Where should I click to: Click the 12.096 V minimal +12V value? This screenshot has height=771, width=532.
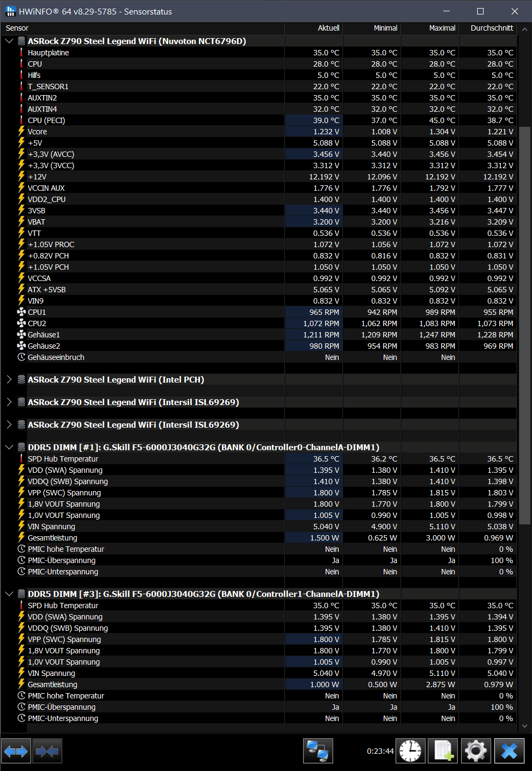click(x=382, y=177)
